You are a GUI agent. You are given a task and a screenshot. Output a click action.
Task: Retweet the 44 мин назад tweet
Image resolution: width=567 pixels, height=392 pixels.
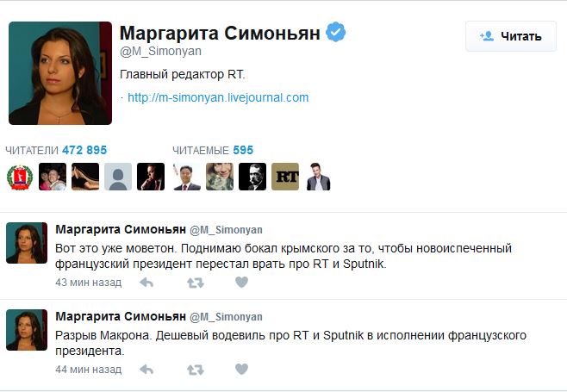196,370
